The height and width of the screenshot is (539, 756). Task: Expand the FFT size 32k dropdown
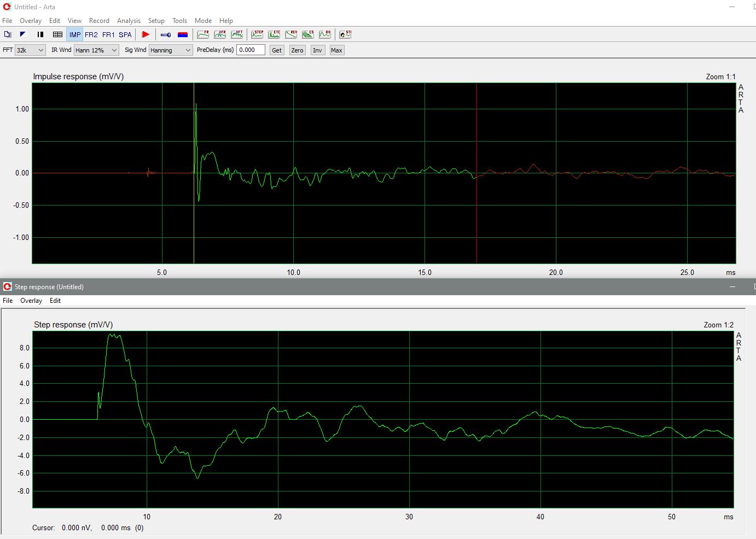(x=30, y=50)
